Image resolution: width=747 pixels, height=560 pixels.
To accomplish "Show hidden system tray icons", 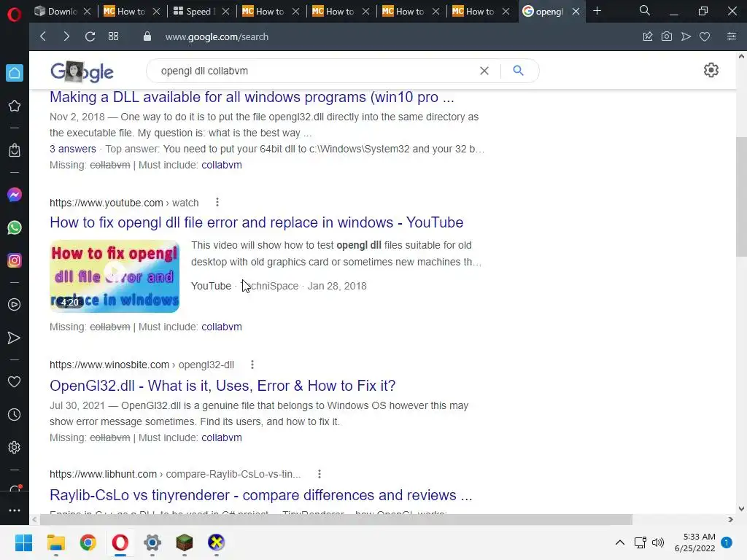I will click(620, 542).
